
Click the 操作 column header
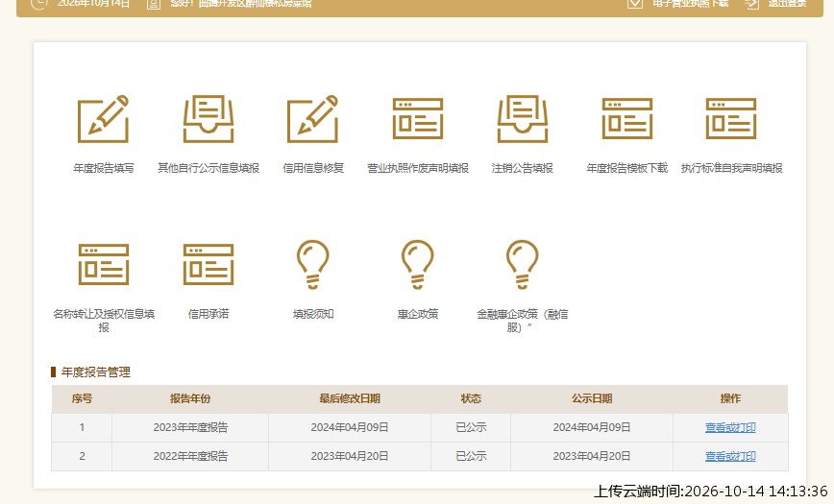(x=730, y=398)
